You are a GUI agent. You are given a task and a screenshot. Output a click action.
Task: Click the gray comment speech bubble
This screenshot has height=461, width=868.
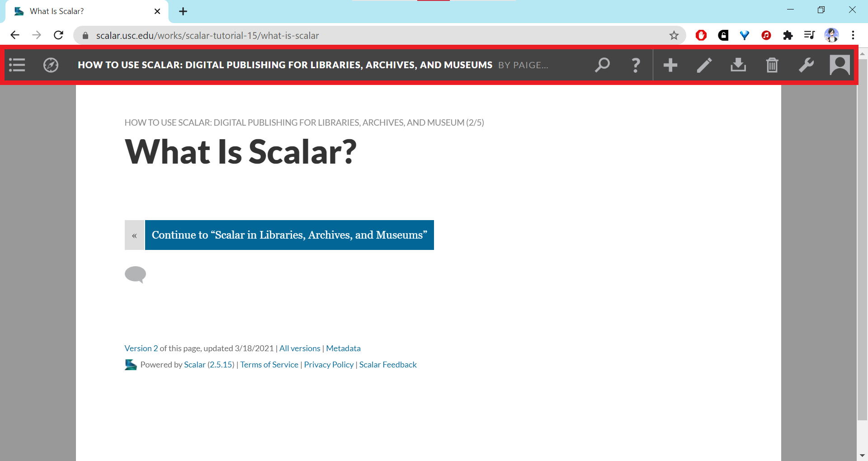tap(135, 274)
